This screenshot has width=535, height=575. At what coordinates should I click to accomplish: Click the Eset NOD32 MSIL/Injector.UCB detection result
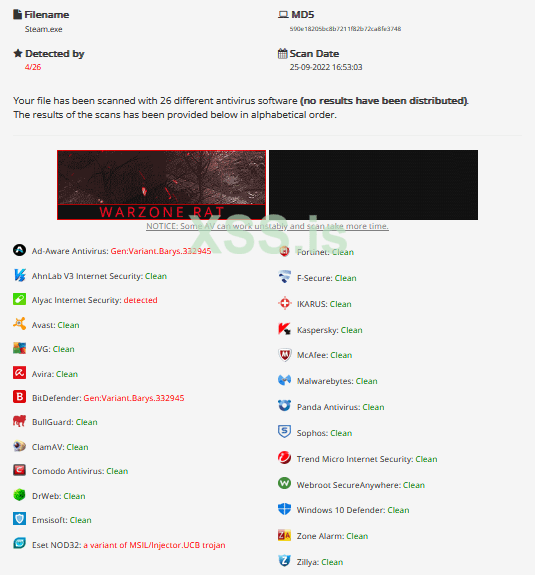click(x=154, y=545)
